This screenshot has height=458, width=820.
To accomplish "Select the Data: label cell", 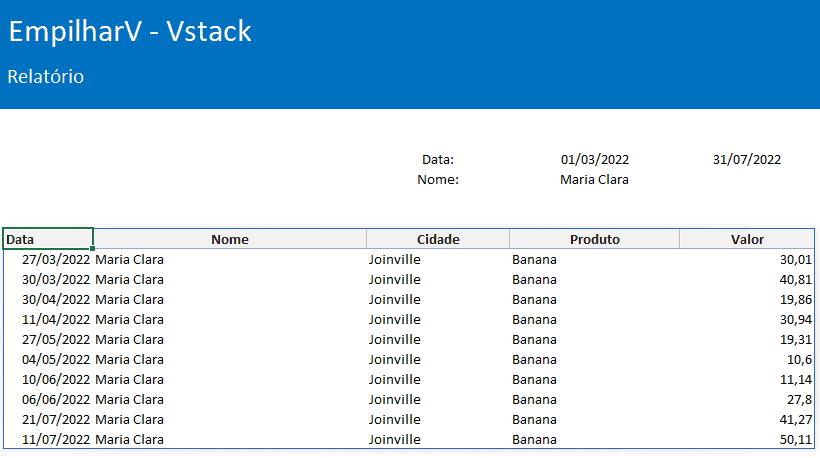I will pyautogui.click(x=438, y=159).
